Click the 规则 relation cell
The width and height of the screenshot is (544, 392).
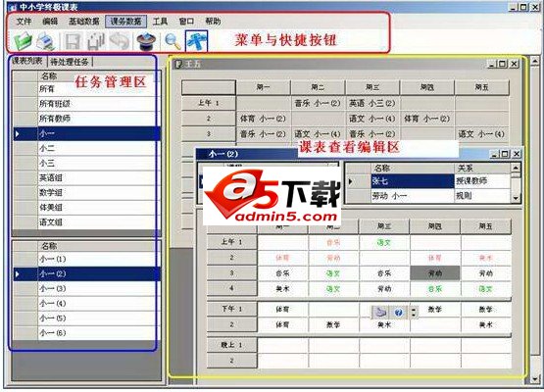pos(482,196)
